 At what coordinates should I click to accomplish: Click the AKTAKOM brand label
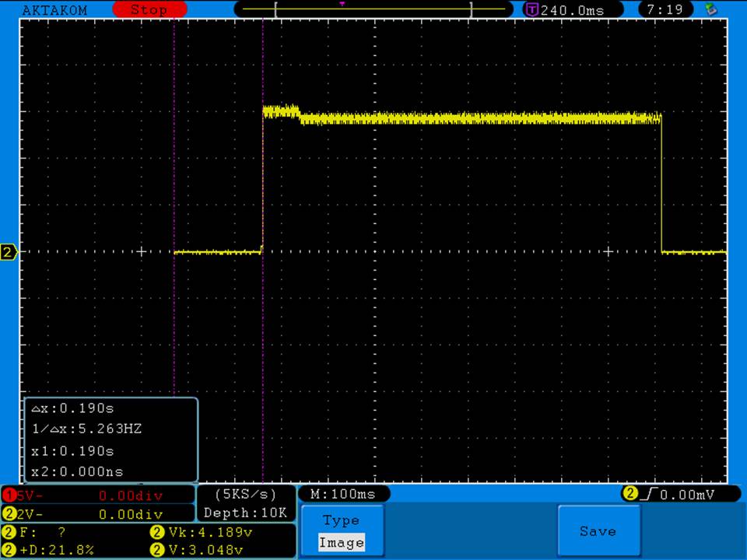click(54, 10)
